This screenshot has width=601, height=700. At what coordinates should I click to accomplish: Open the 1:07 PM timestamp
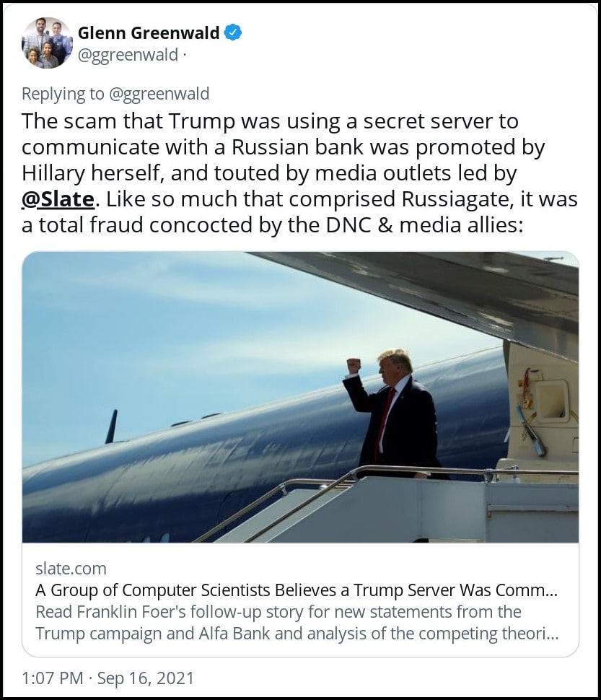coord(52,678)
